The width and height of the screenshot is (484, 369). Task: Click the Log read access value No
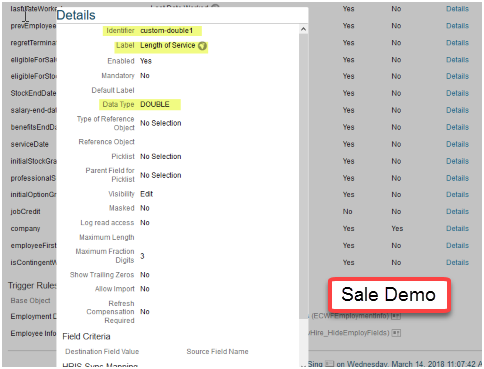coord(145,223)
